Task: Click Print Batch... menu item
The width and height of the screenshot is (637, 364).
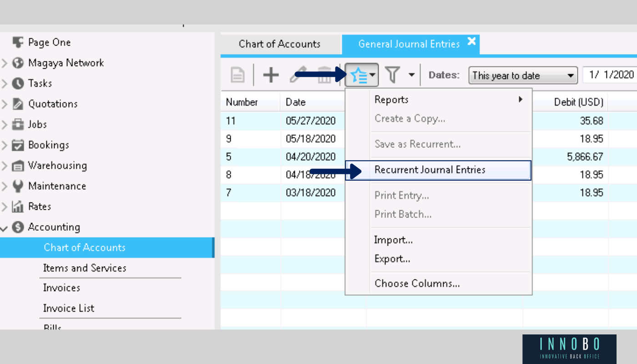Action: point(439,214)
